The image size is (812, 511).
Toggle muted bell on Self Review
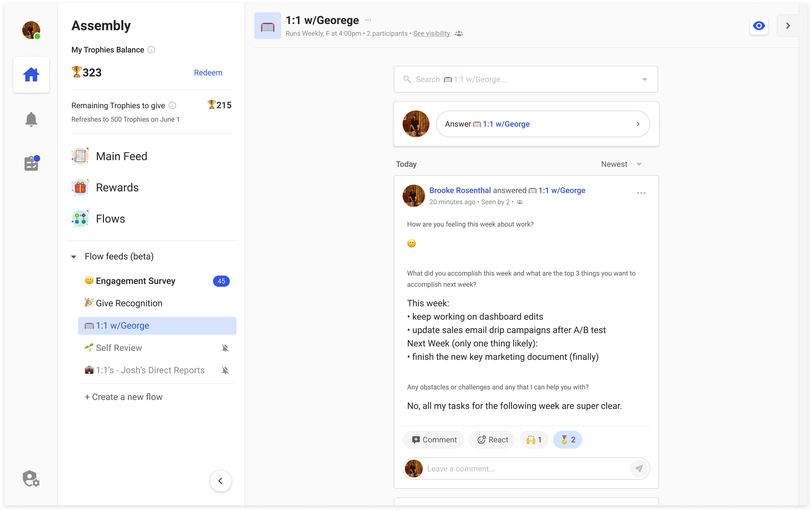(x=225, y=348)
